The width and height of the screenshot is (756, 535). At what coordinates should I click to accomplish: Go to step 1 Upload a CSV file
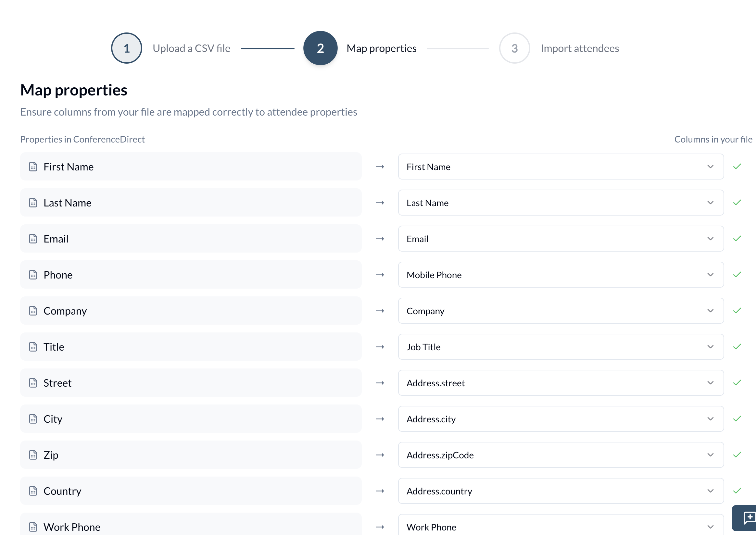(x=127, y=48)
